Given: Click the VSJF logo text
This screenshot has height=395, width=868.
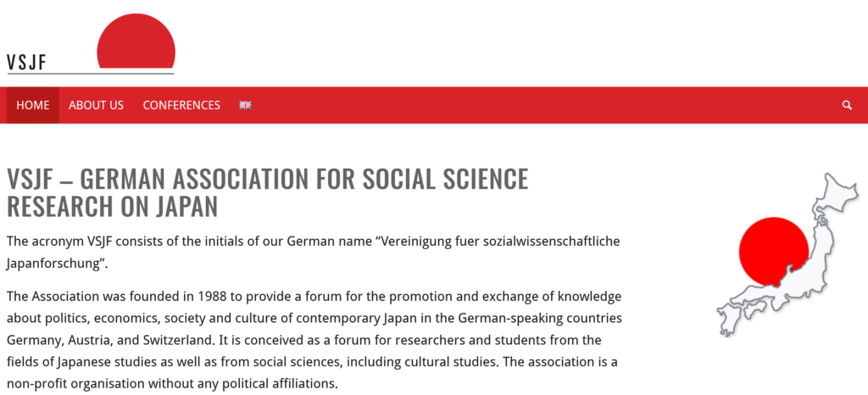Looking at the screenshot, I should pos(26,63).
